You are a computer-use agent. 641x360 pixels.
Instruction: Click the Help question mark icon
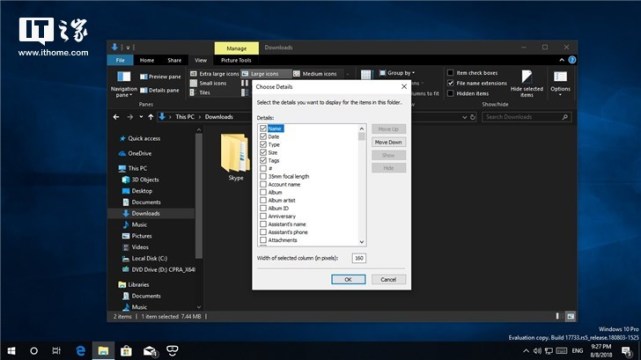tap(572, 60)
